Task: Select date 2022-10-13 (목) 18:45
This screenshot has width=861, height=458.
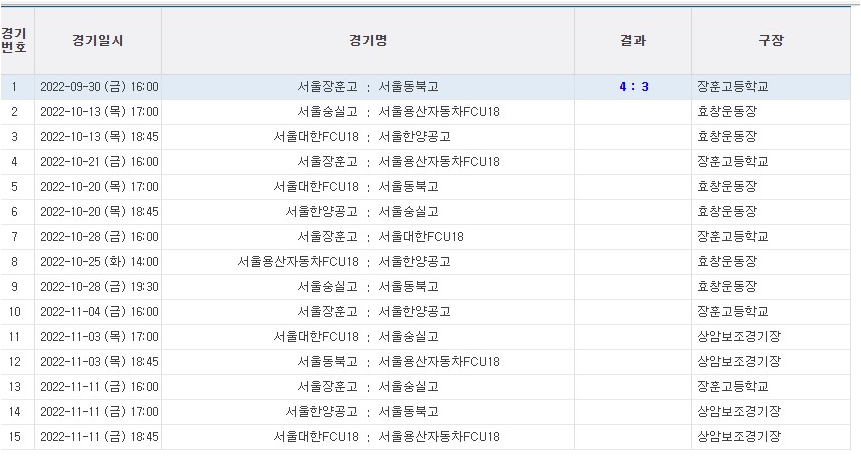Action: pos(99,137)
